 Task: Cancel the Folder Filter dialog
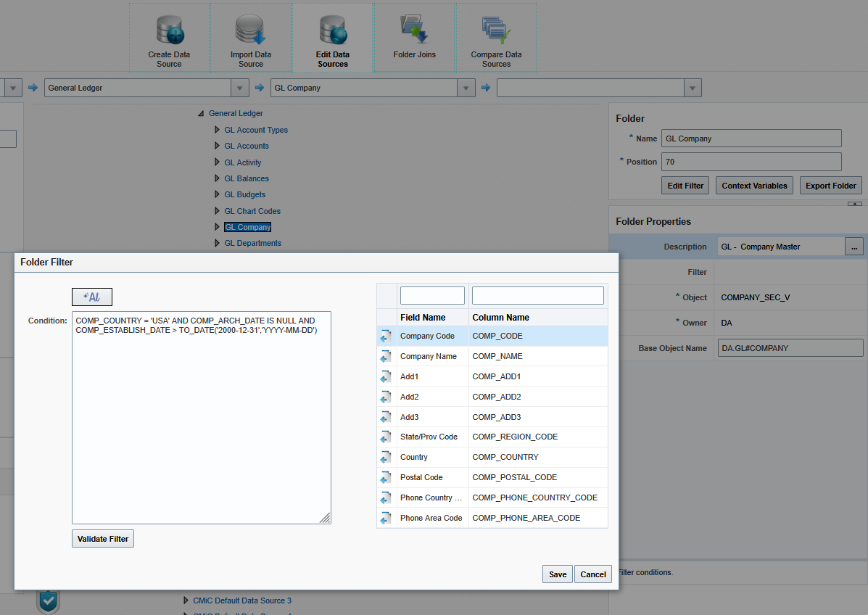[593, 574]
